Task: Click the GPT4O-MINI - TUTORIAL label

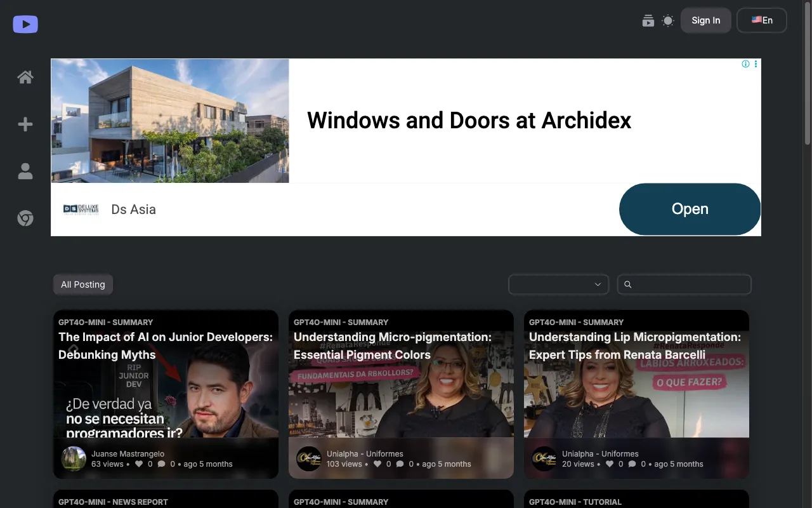Action: tap(575, 502)
